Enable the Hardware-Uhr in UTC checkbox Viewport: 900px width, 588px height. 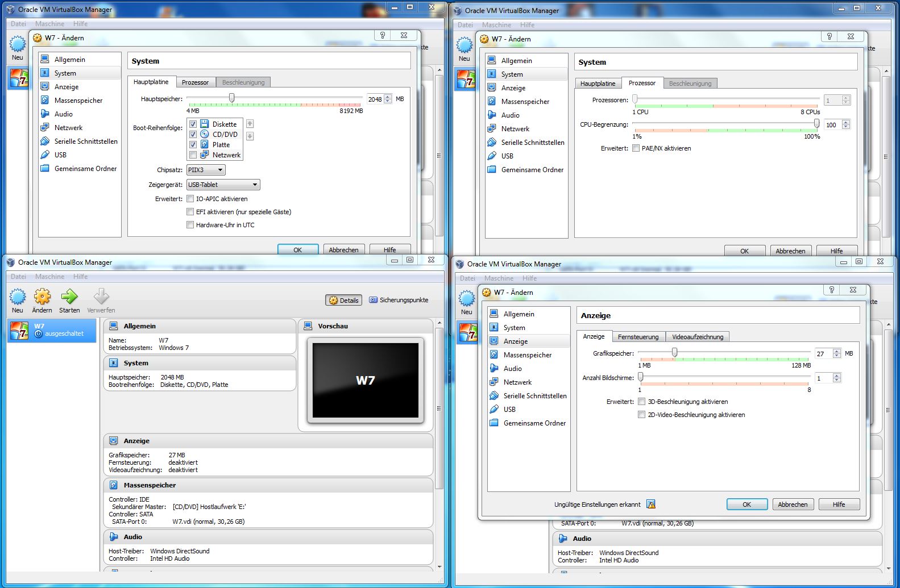tap(190, 225)
